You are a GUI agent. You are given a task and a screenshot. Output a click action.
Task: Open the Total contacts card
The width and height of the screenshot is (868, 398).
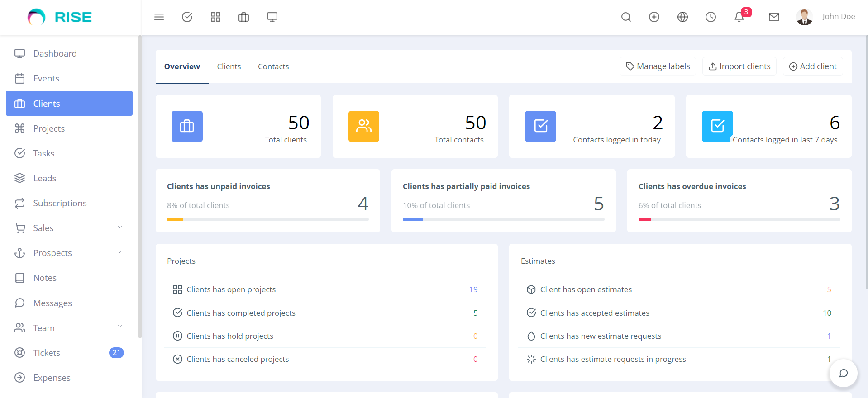(415, 127)
